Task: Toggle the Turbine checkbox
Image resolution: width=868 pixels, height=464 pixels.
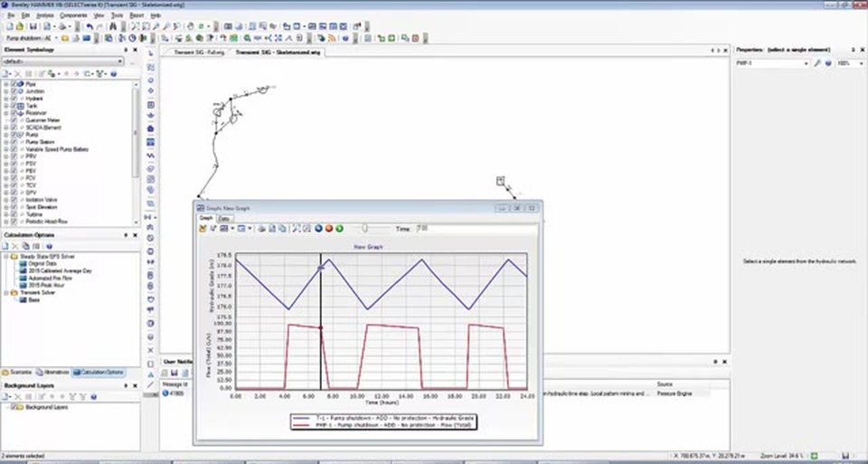Action: point(14,214)
